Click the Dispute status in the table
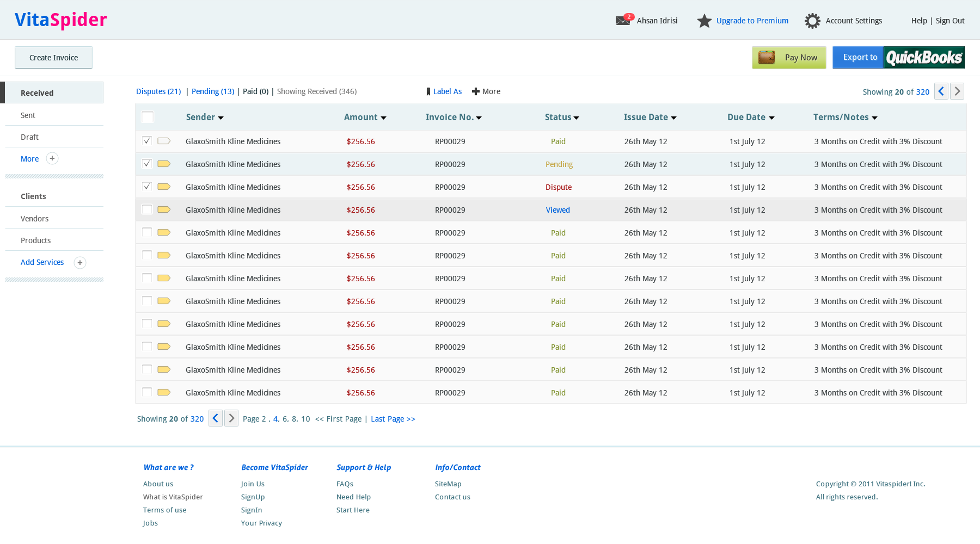The width and height of the screenshot is (980, 544). click(x=559, y=187)
